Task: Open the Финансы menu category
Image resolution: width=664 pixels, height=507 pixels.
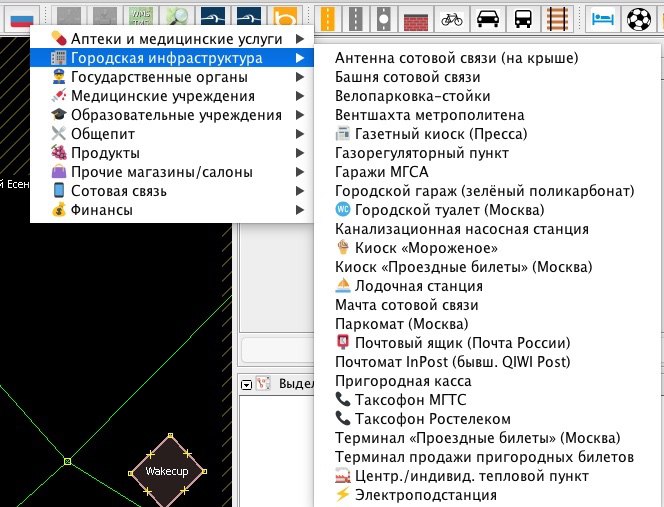Action: pos(172,210)
